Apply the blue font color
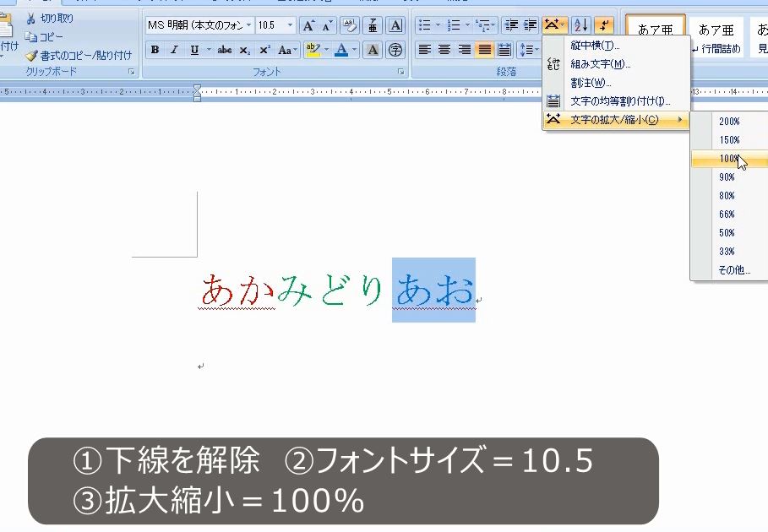This screenshot has width=768, height=532. (341, 50)
